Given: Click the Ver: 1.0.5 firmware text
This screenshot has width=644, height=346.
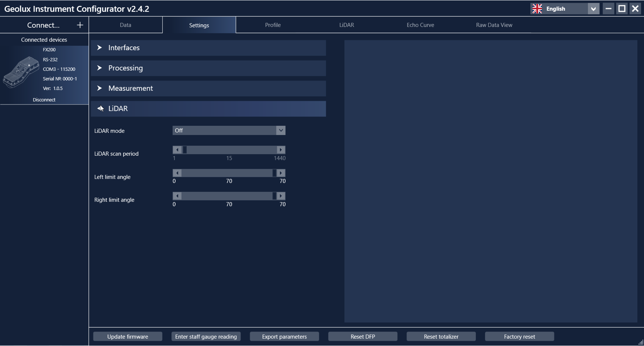Looking at the screenshot, I should click(x=53, y=89).
